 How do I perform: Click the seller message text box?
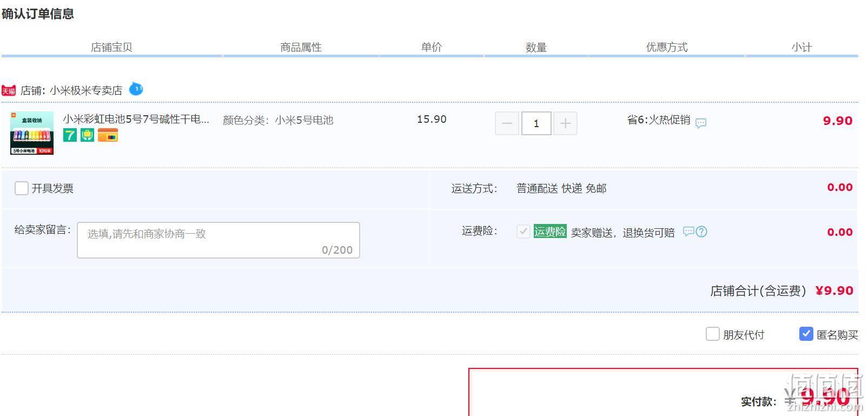[x=218, y=240]
